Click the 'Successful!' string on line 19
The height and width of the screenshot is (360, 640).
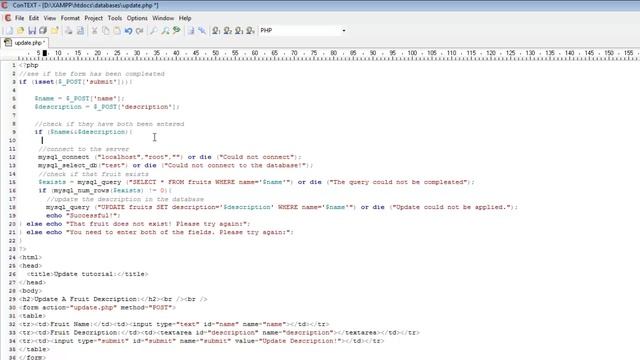pos(93,216)
